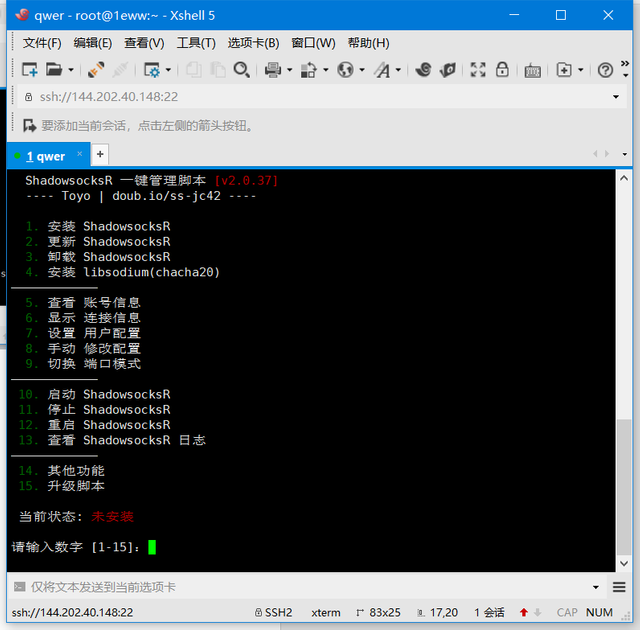Image resolution: width=640 pixels, height=630 pixels.
Task: Click the Xftp green leaf icon
Action: pyautogui.click(x=448, y=70)
